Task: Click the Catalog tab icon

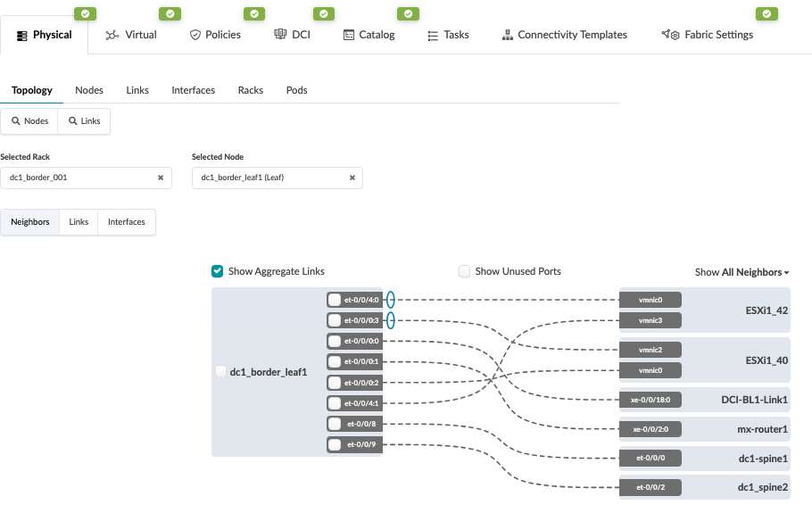Action: [x=349, y=35]
